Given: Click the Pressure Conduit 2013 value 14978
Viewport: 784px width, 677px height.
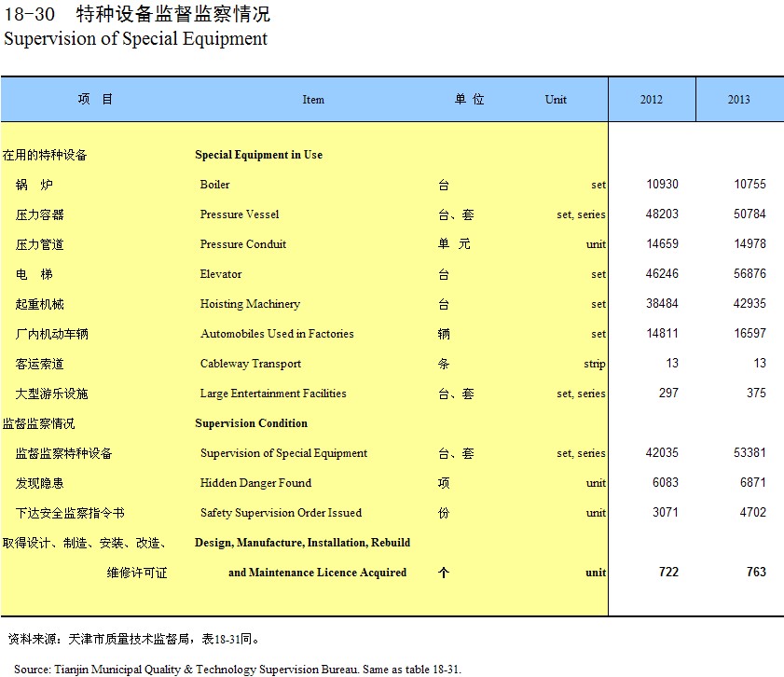Looking at the screenshot, I should (750, 244).
